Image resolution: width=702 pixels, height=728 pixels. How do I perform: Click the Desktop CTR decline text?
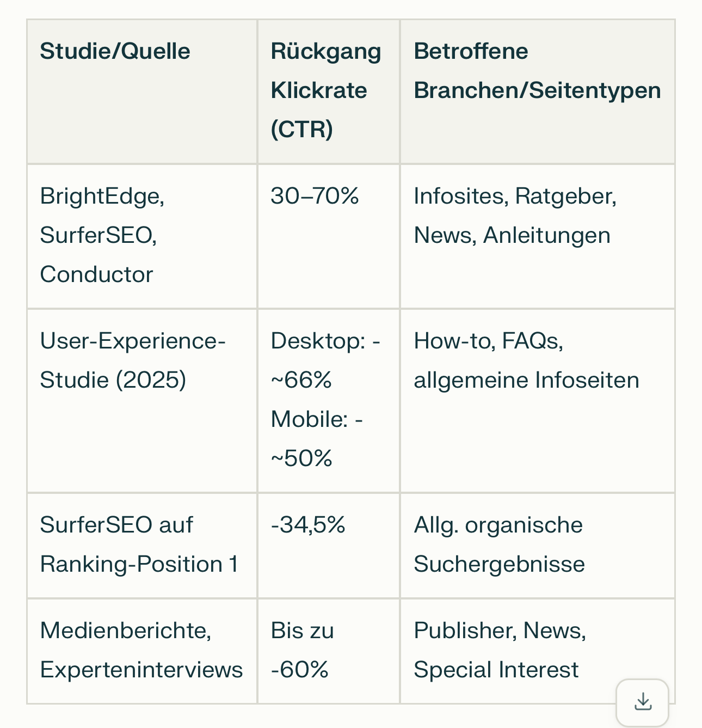(x=325, y=360)
